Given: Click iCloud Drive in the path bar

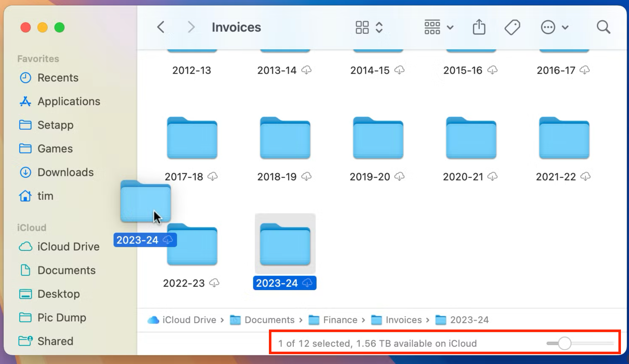Looking at the screenshot, I should point(182,320).
